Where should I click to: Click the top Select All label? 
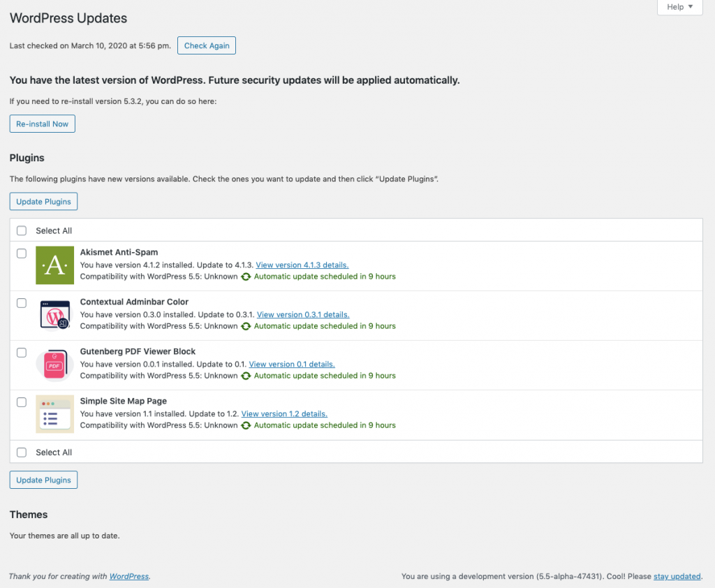54,231
